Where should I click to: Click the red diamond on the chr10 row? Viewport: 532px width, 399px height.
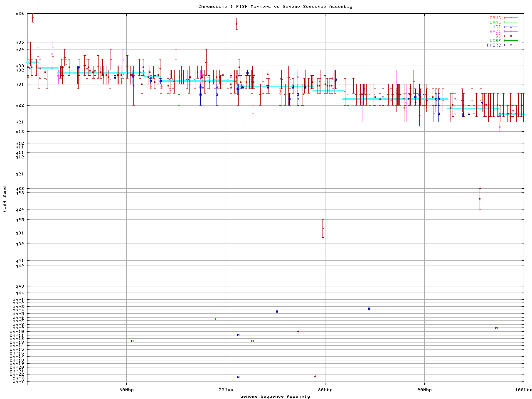(298, 331)
